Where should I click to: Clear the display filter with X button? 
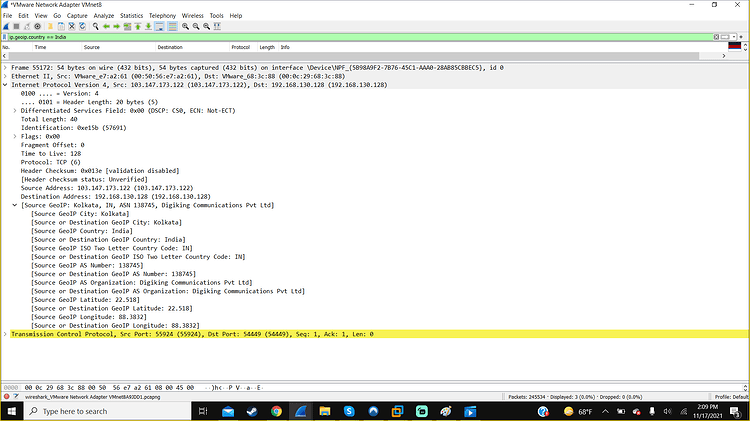pos(716,37)
